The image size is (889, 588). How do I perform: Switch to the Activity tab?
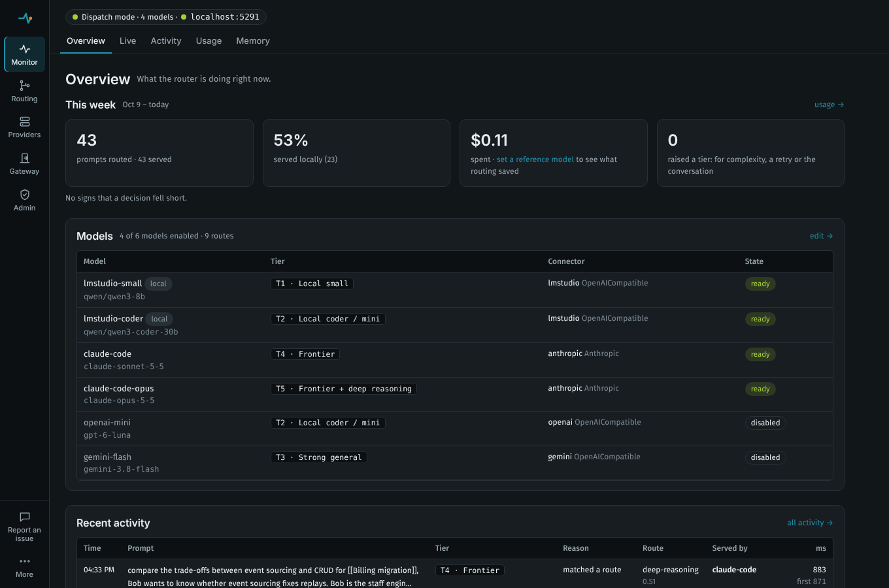pos(166,41)
